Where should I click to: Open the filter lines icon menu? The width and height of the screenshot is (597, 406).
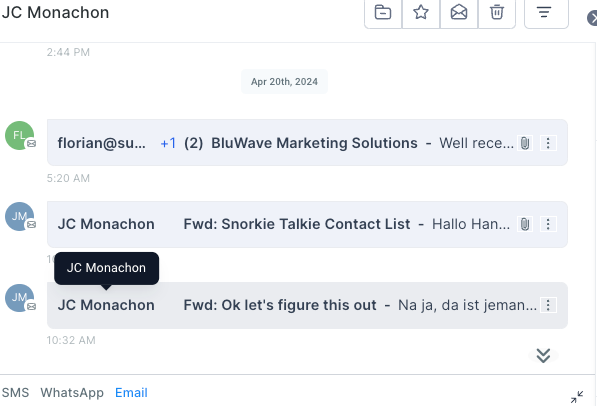coord(544,13)
